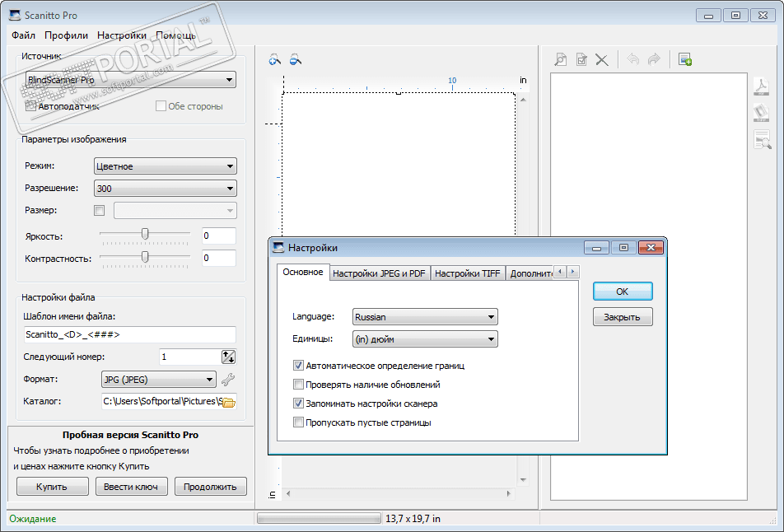The image size is (784, 532).
Task: Enable Пропускать пустые страницы checkbox
Action: click(298, 422)
